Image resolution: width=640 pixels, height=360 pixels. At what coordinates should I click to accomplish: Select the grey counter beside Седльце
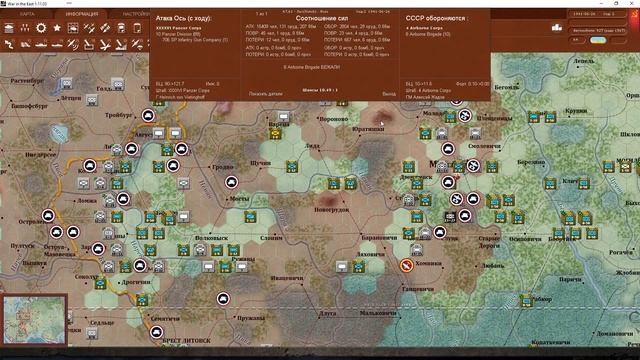91,333
